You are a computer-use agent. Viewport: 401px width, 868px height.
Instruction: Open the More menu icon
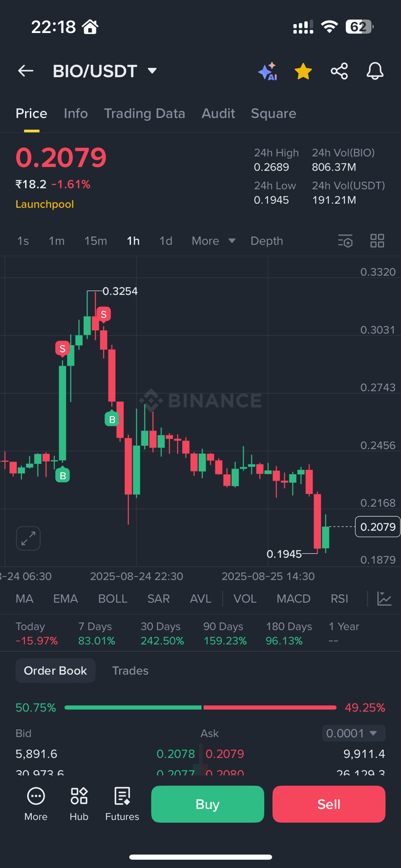click(x=36, y=805)
